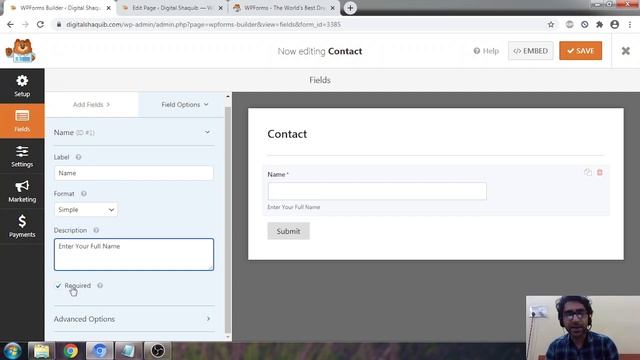Click the Required help info icon
This screenshot has width=640, height=360.
tap(100, 286)
